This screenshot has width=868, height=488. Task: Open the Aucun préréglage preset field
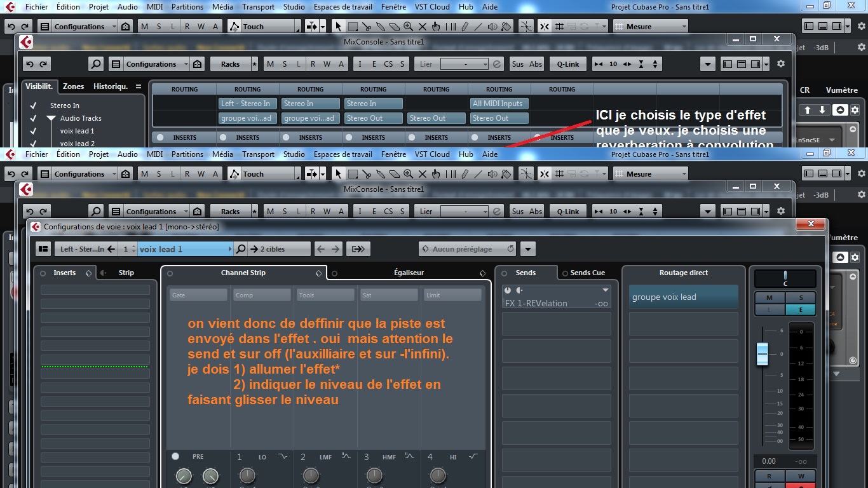[x=468, y=249]
